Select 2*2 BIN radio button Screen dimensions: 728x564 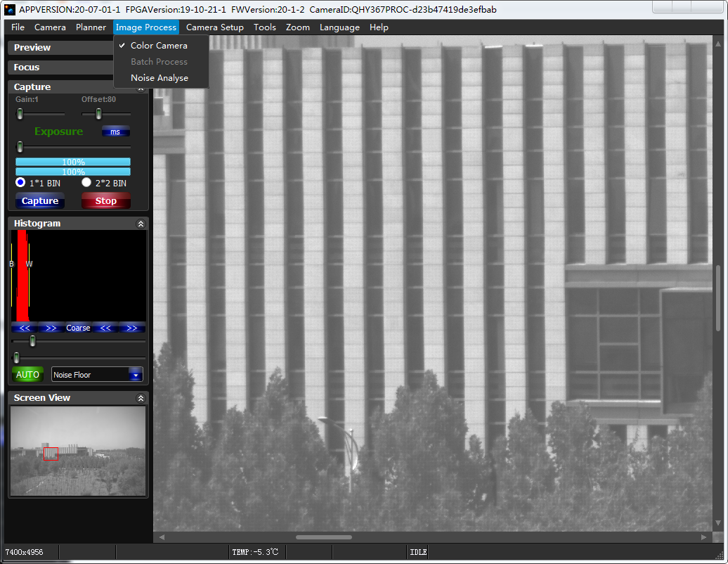[x=86, y=182]
